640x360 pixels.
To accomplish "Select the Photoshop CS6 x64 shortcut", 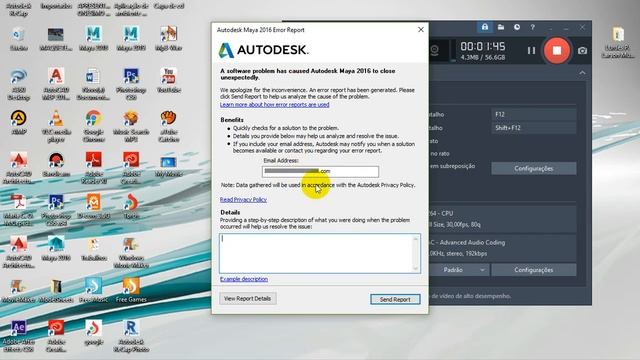I will [x=56, y=211].
